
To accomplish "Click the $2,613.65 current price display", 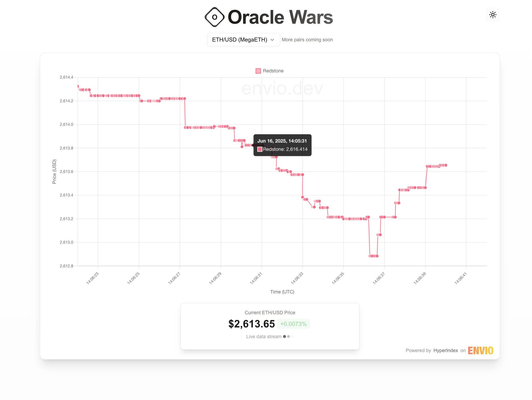I will tap(251, 324).
